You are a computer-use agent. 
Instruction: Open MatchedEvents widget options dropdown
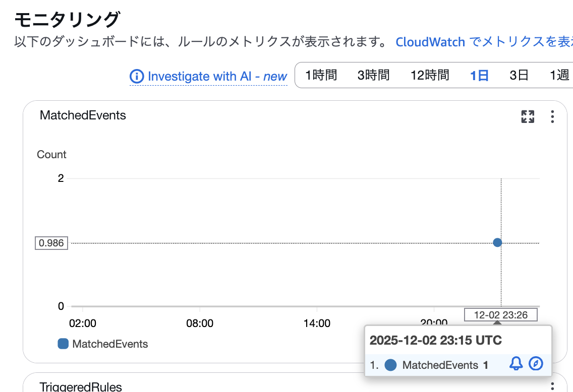[552, 116]
